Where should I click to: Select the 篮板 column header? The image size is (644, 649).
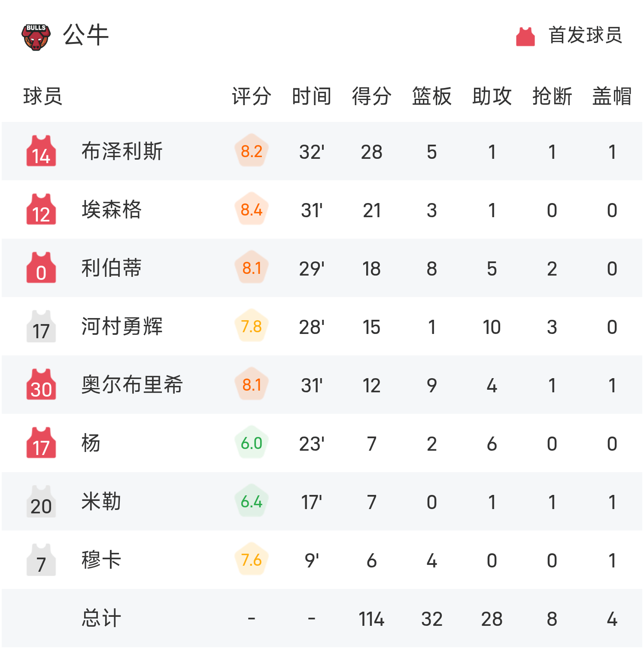coord(431,96)
